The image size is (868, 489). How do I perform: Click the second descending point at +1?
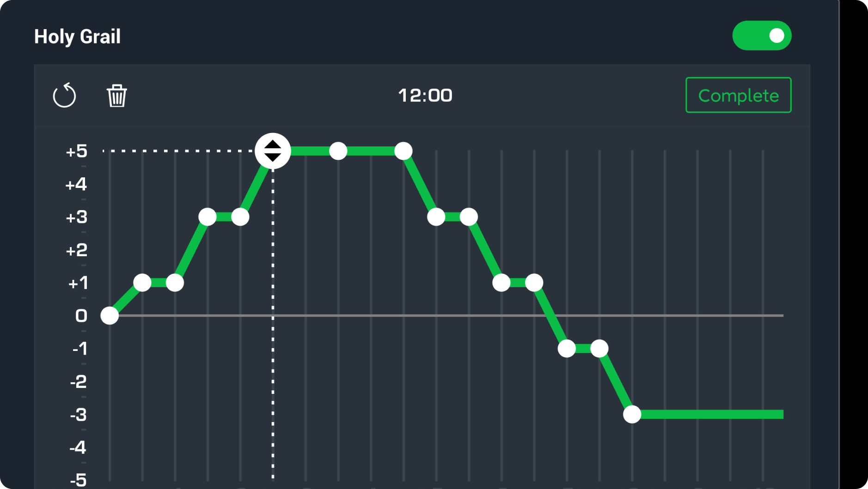(534, 283)
